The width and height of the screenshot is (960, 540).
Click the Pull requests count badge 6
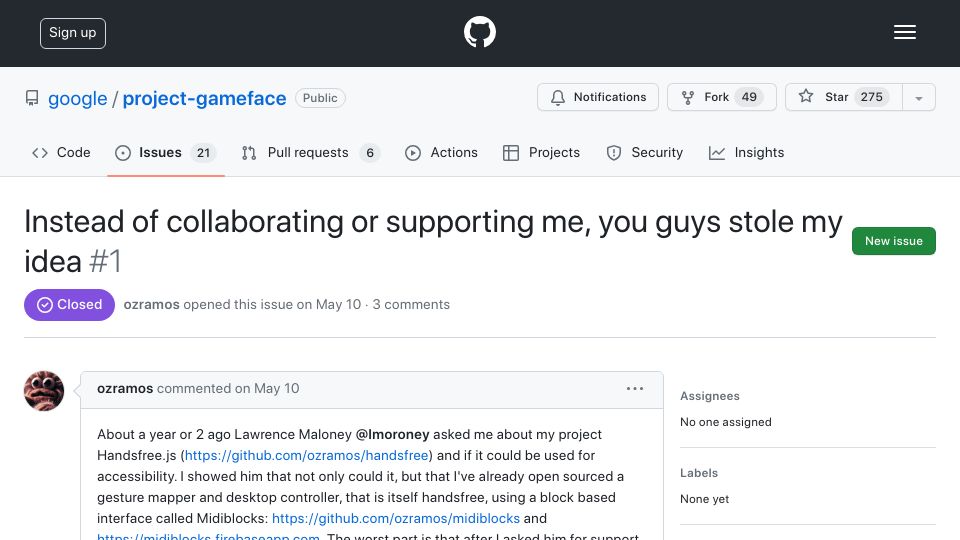[x=370, y=152]
